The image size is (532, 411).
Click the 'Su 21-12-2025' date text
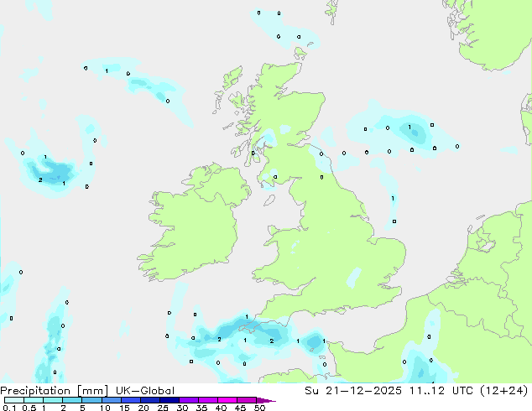pos(353,391)
